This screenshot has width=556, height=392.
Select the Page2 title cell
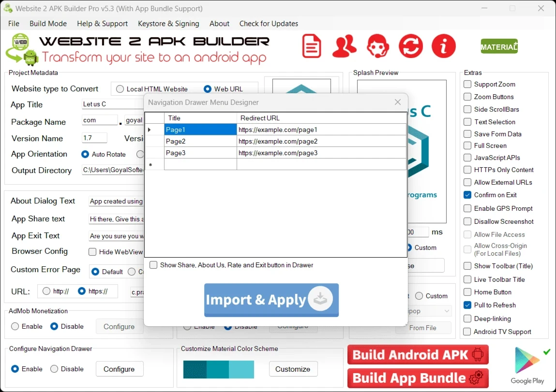(200, 141)
